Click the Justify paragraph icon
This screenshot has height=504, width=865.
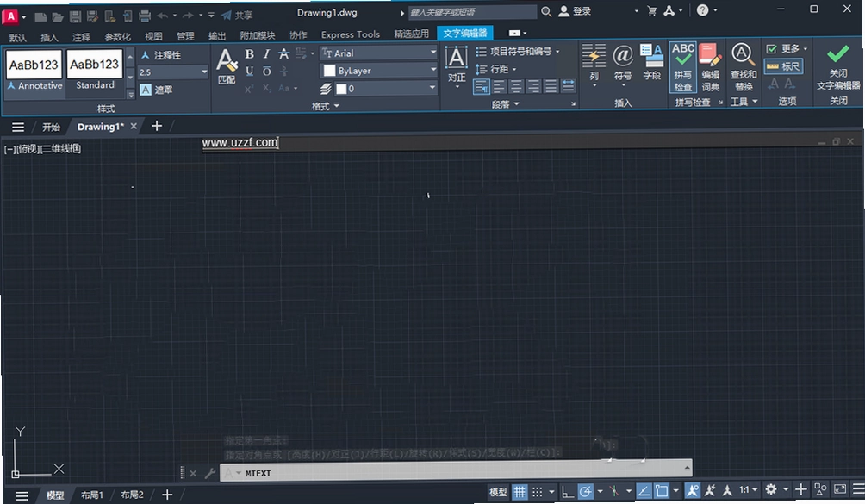551,86
